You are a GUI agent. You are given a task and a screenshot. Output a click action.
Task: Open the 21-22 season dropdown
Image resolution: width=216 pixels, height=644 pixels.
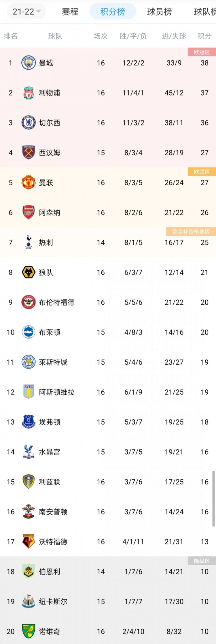coord(26,11)
